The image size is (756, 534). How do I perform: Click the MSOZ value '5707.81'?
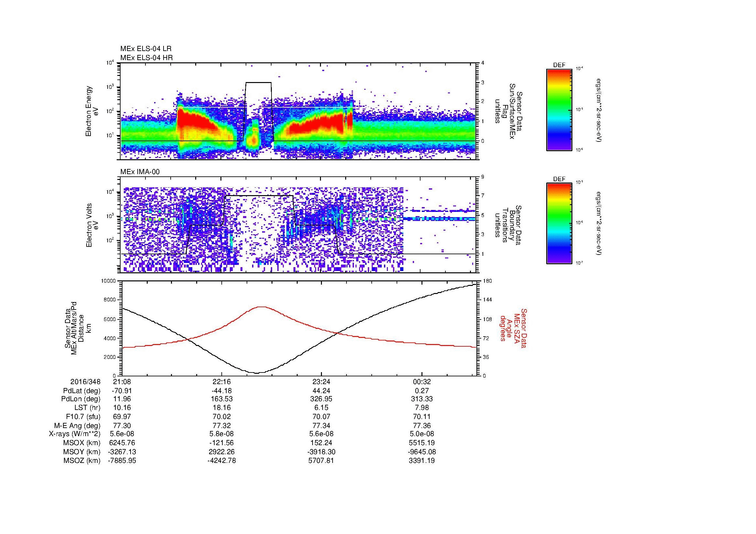321,461
